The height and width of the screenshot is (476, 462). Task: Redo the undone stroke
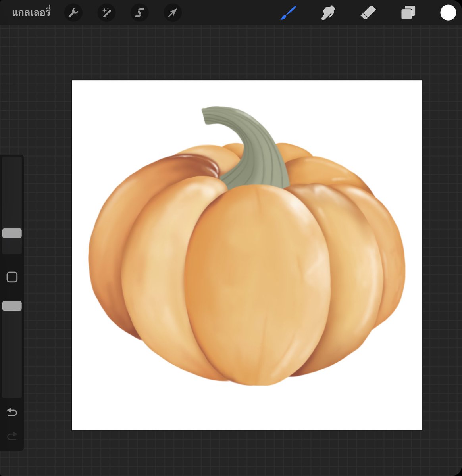[12, 436]
